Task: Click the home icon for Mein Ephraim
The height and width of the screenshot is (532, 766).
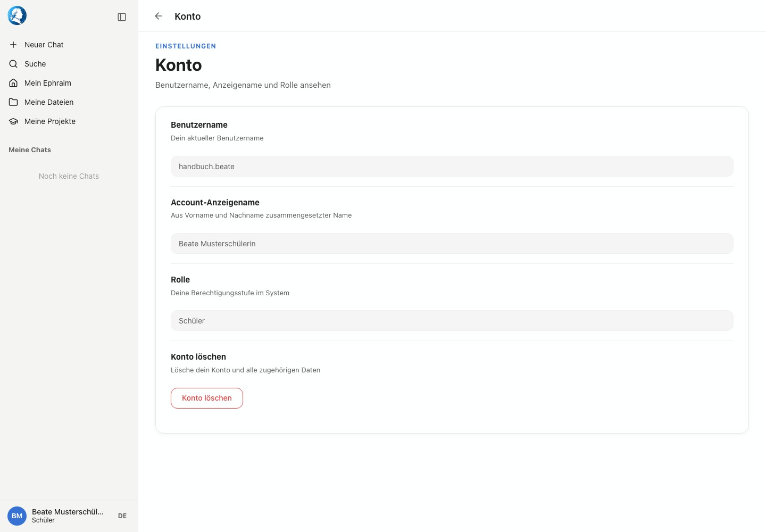Action: 13,83
